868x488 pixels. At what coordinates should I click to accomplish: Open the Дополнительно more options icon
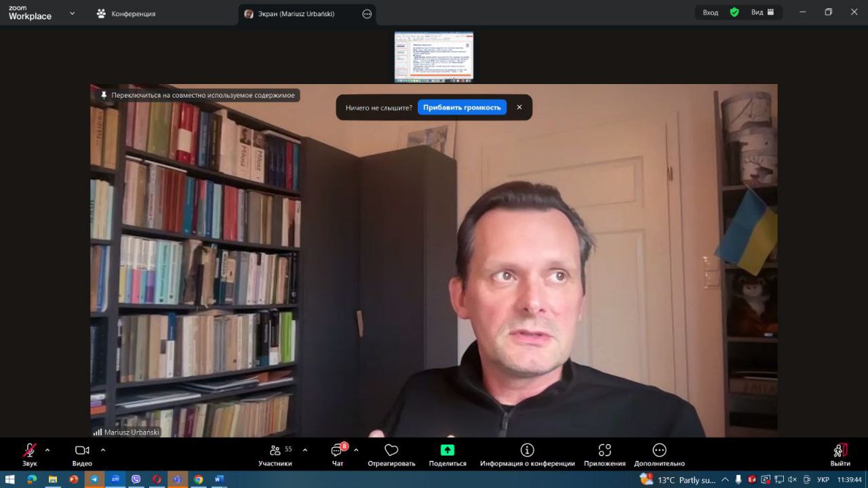(659, 450)
